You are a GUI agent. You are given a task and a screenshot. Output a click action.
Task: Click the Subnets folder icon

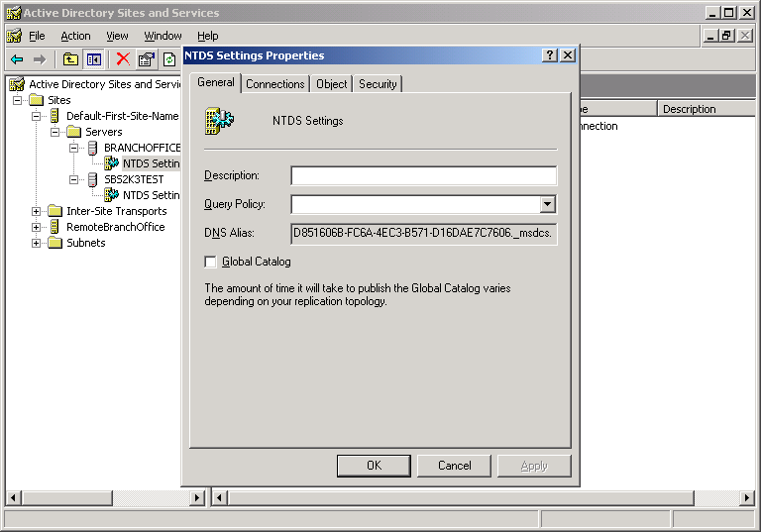(55, 242)
